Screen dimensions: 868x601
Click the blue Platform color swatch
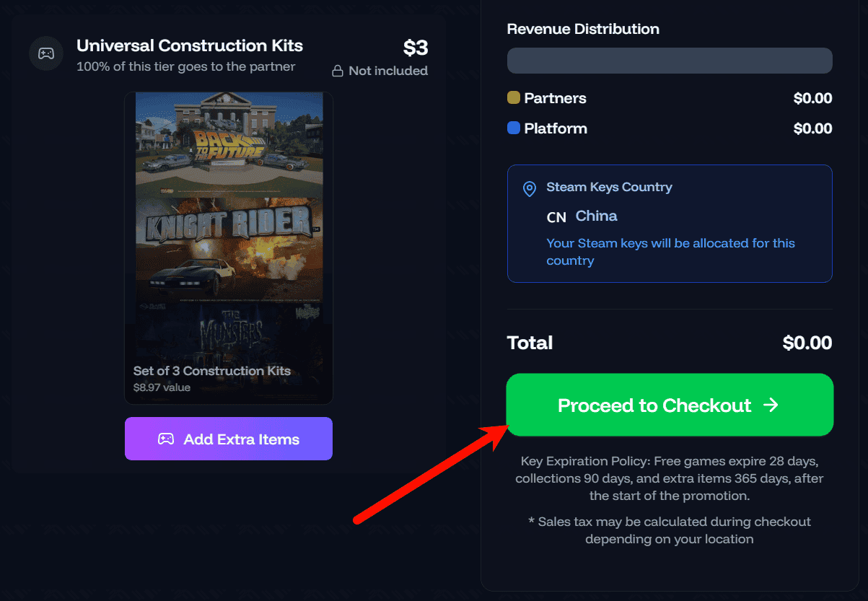tap(514, 128)
